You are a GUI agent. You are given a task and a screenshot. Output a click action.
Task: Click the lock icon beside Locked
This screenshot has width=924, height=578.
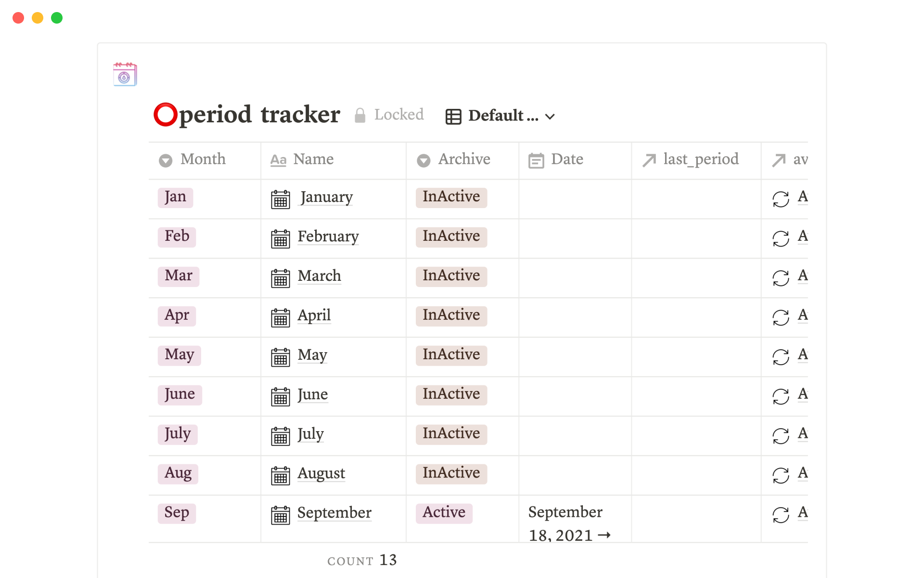pyautogui.click(x=360, y=116)
